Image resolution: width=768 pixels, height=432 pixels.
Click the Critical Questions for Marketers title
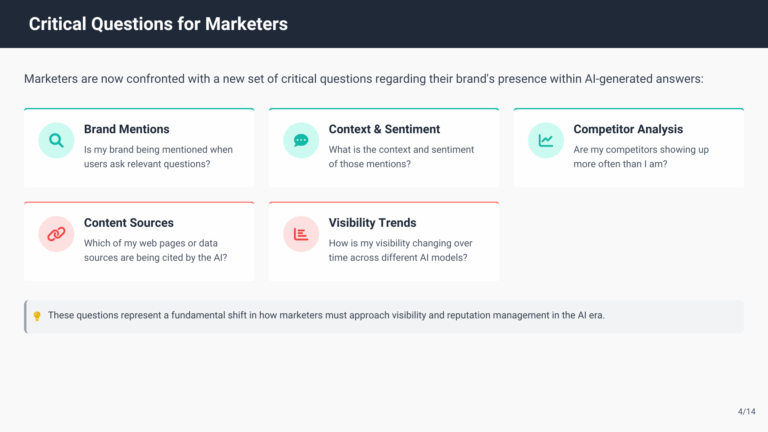[x=158, y=24]
